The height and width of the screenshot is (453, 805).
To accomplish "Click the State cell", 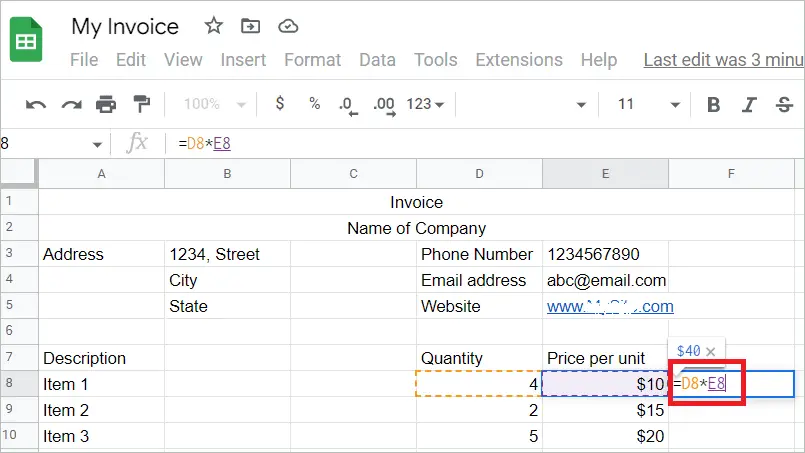I will pyautogui.click(x=227, y=307).
